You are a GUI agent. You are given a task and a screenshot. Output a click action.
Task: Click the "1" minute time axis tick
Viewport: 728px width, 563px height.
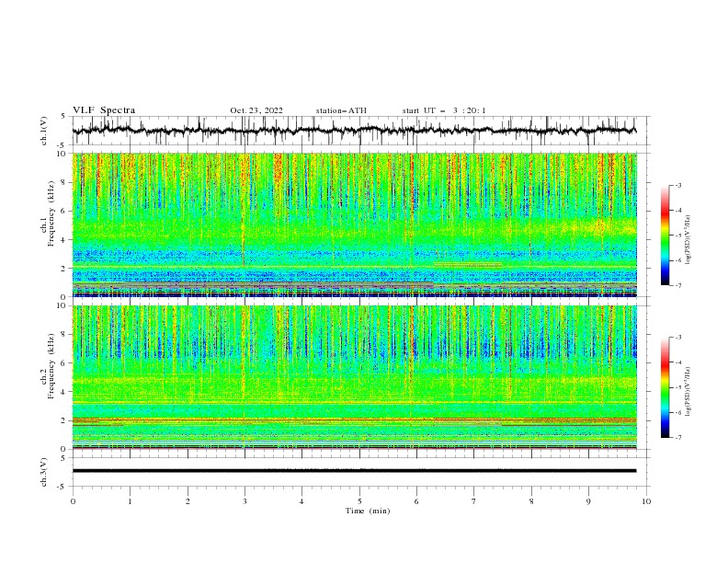(x=130, y=501)
